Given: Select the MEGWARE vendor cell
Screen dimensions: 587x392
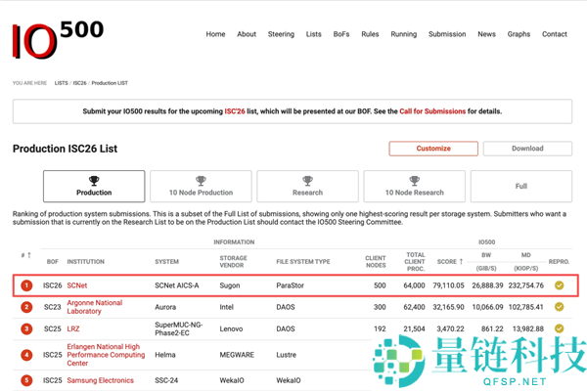Looking at the screenshot, I should tap(237, 355).
